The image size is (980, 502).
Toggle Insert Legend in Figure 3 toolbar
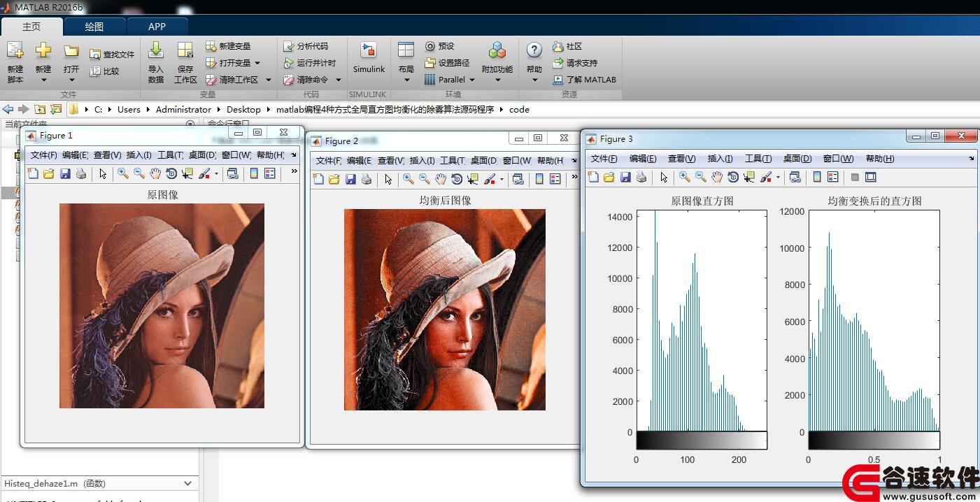click(833, 177)
